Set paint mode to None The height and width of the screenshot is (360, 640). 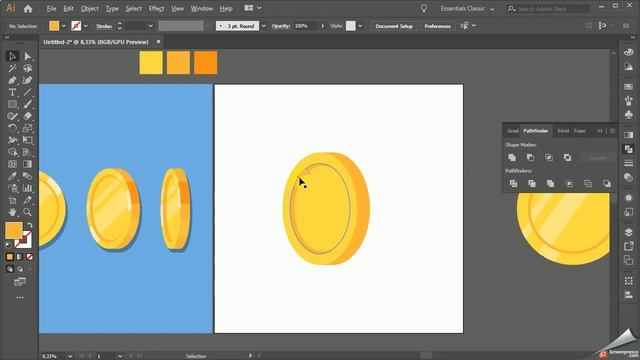(x=29, y=257)
